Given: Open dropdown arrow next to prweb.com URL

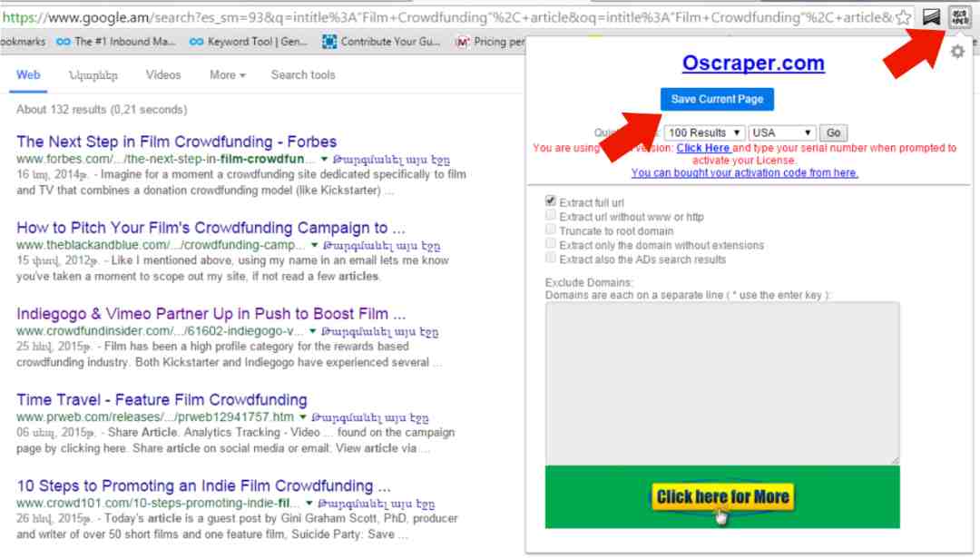Looking at the screenshot, I should pos(303,416).
